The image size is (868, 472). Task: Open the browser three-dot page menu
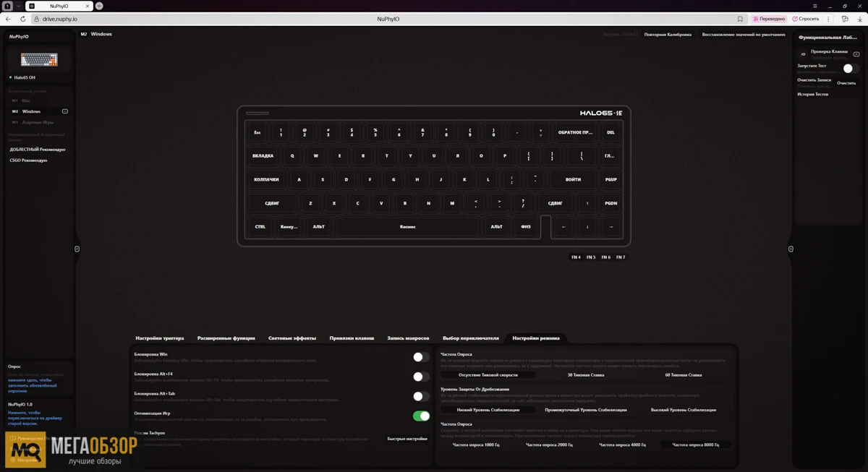828,19
